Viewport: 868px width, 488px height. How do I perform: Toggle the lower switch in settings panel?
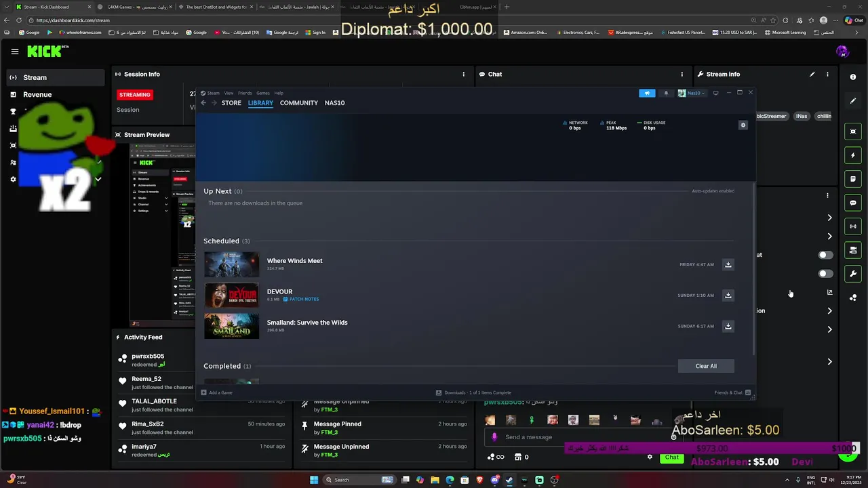pos(825,274)
